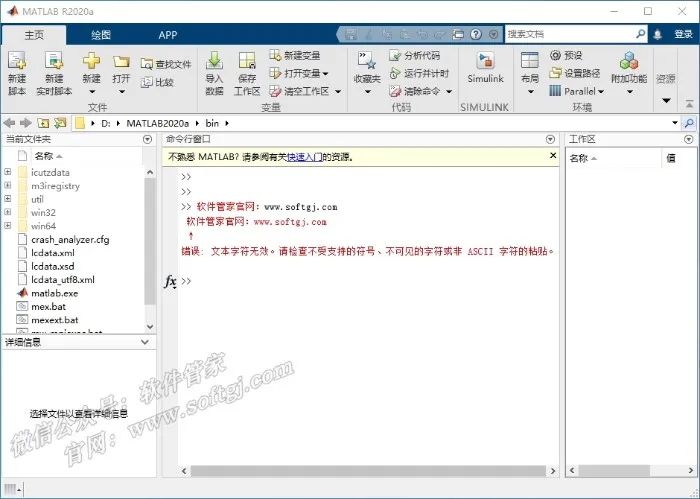The width and height of the screenshot is (700, 499).
Task: Click search documentation magnifier icon
Action: click(640, 34)
